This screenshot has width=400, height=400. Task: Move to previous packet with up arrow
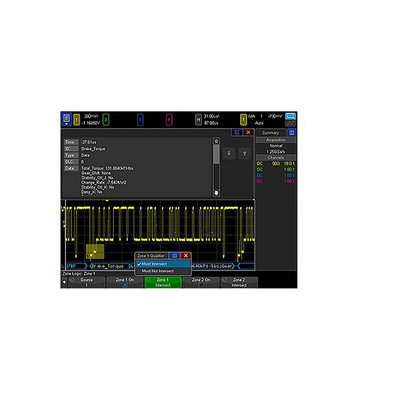pos(245,153)
